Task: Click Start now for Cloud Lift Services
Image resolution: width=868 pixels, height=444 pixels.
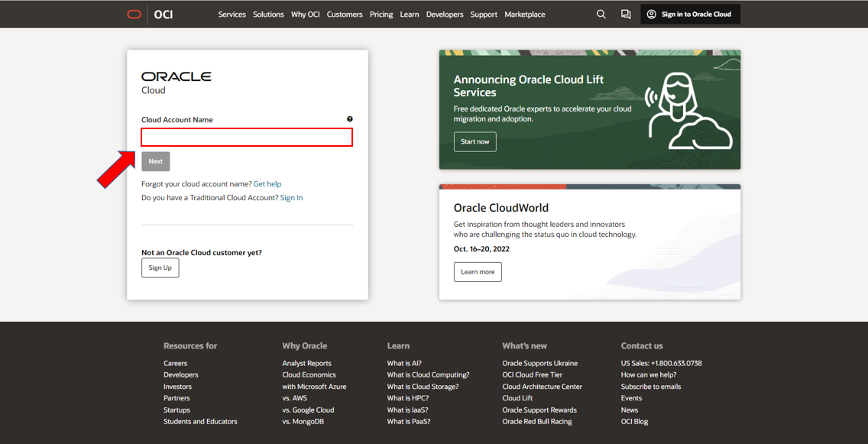Action: tap(474, 141)
